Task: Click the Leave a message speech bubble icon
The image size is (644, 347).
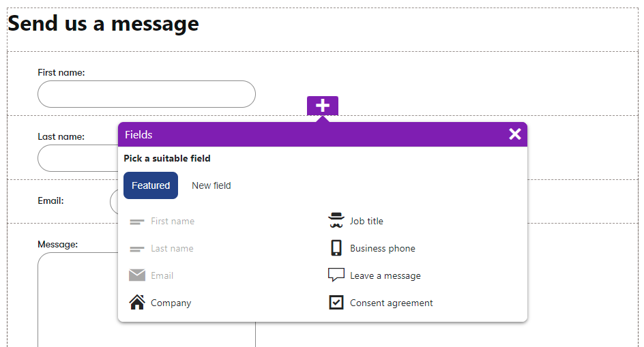Action: point(336,275)
